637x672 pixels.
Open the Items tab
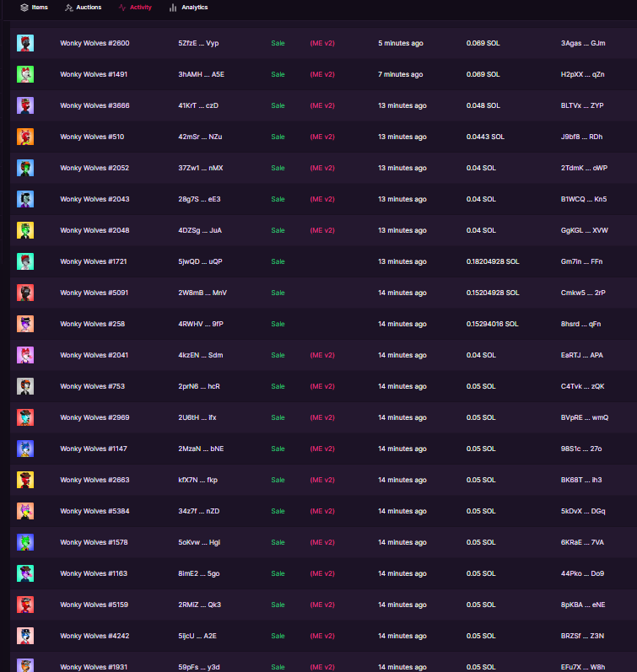pos(35,8)
